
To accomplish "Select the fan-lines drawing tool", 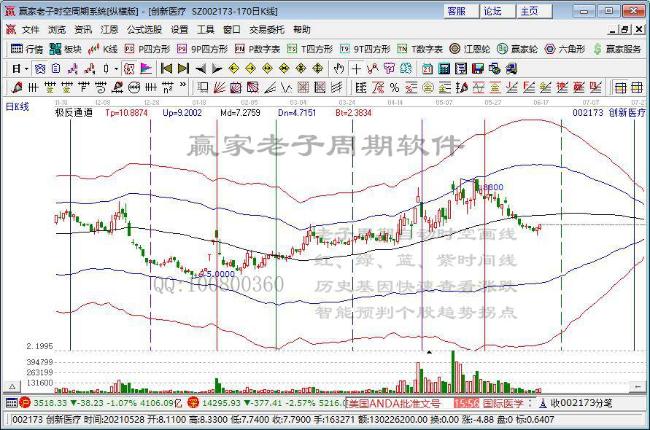I will click(x=219, y=87).
